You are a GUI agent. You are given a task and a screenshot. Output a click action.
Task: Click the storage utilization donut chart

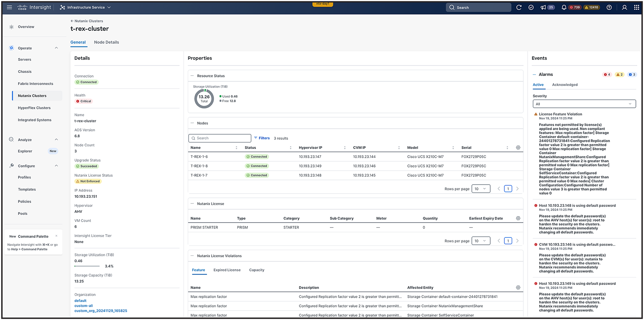tap(204, 99)
